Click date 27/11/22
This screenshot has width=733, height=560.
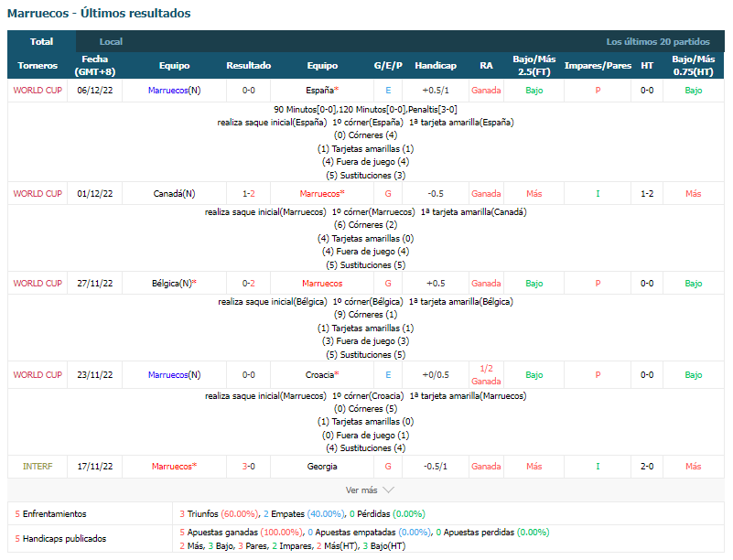tap(95, 284)
